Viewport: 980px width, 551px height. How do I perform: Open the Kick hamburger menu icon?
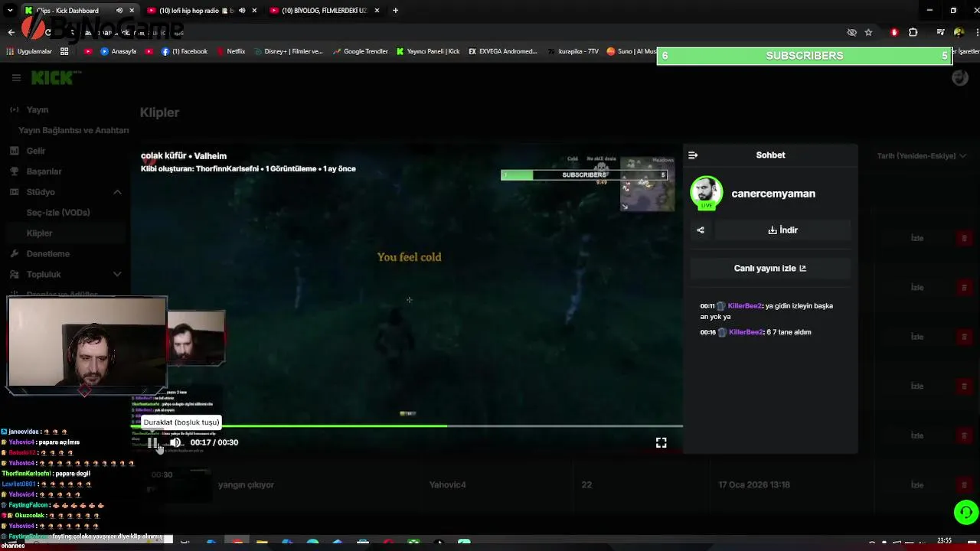[16, 77]
